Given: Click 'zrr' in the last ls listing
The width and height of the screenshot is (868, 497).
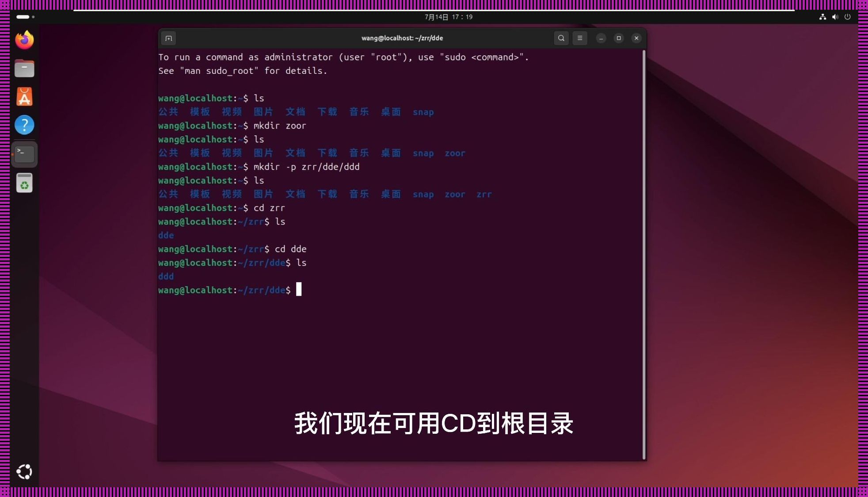Looking at the screenshot, I should [x=484, y=194].
